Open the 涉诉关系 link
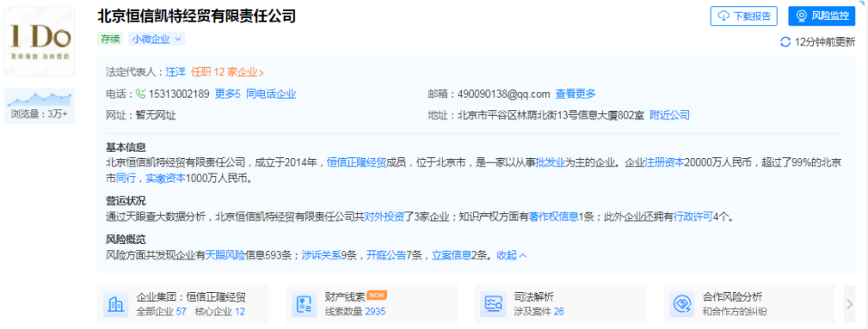The image size is (868, 329). coord(321,256)
